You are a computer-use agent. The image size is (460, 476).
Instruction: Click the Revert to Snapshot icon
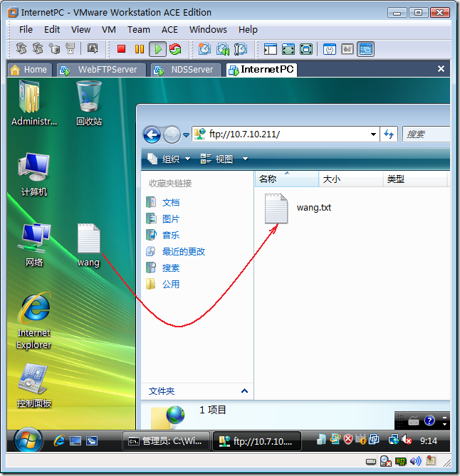tap(223, 49)
